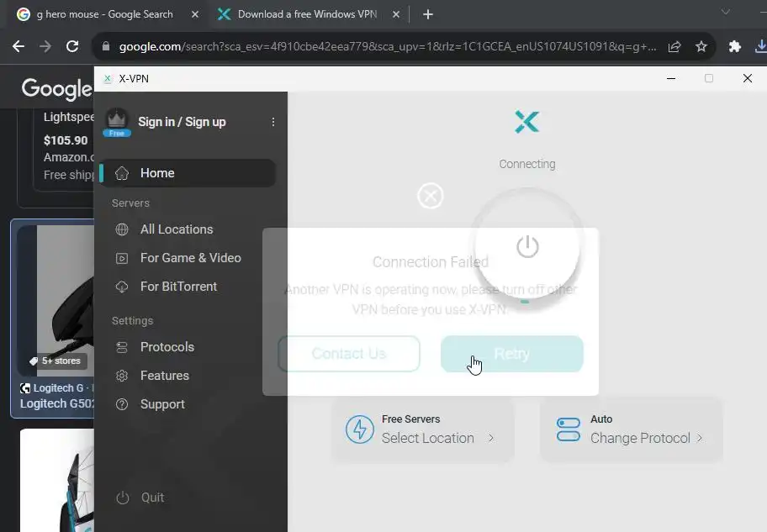Expand the Change Protocol chevron

(x=700, y=438)
